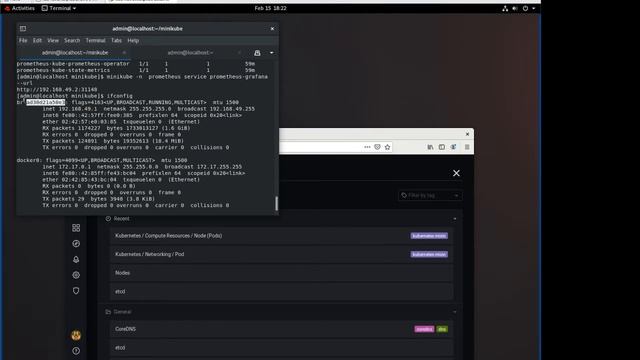Open the terminal Help menu

tap(133, 40)
